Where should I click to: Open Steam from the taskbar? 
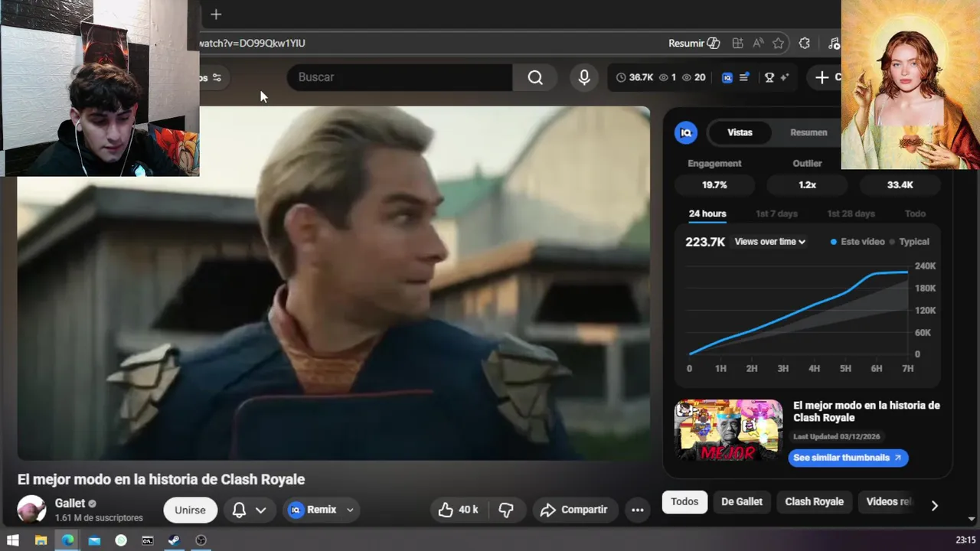[174, 540]
